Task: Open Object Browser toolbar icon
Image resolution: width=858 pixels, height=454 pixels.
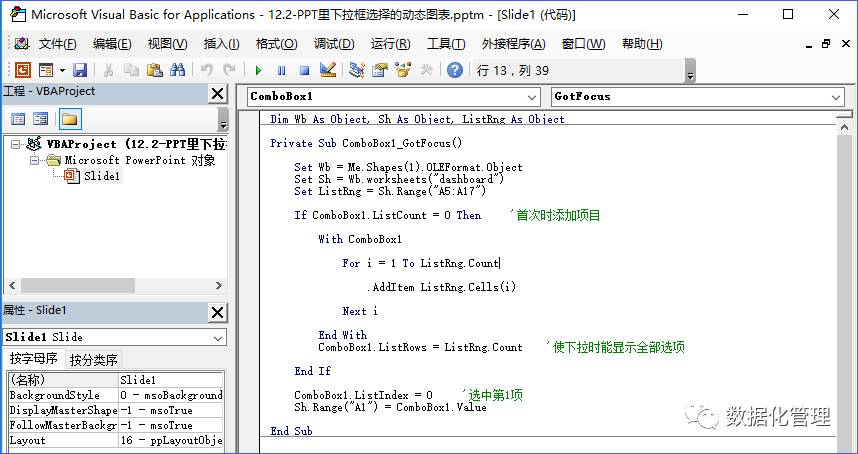Action: coord(403,70)
